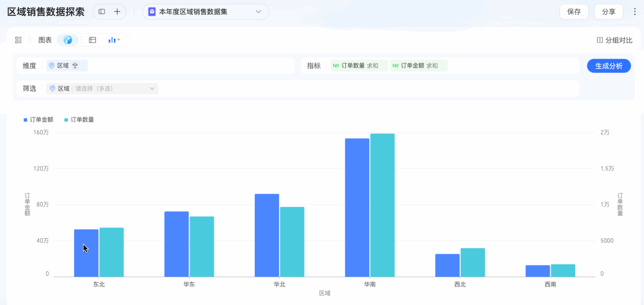Viewport: 644px width, 305px height.
Task: Click the 华南 订单金额 blue bar
Action: pyautogui.click(x=357, y=207)
